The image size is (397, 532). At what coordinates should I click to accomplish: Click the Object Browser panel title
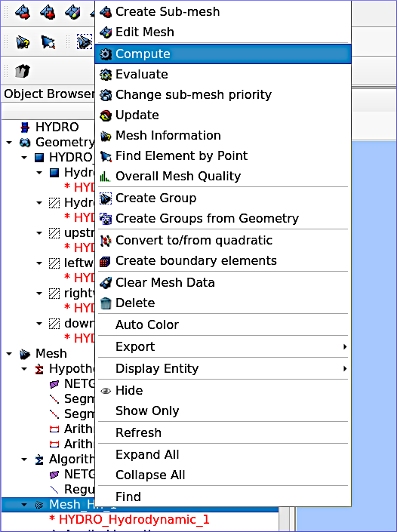point(48,94)
